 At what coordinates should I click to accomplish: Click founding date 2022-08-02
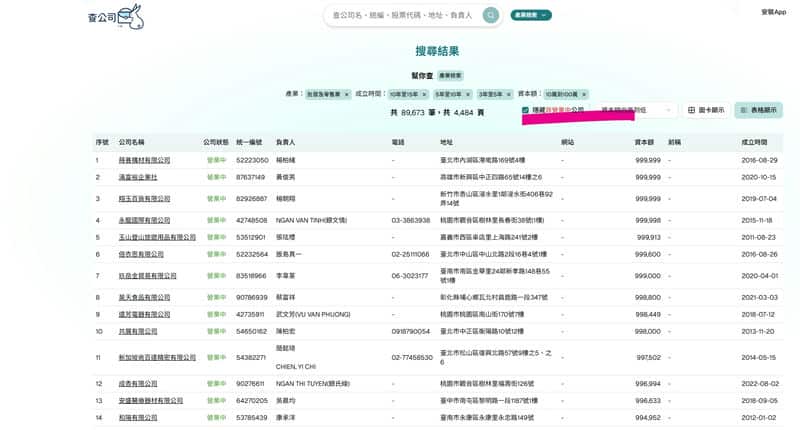click(x=760, y=383)
